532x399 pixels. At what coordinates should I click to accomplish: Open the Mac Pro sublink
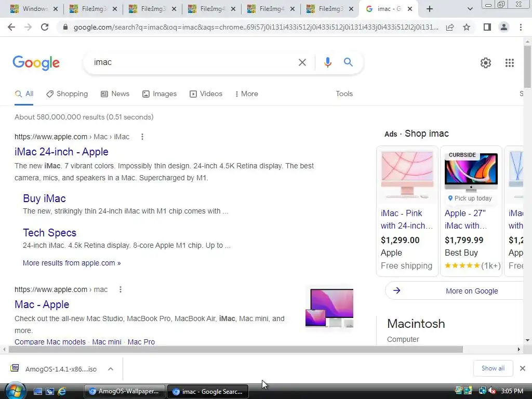(x=141, y=342)
